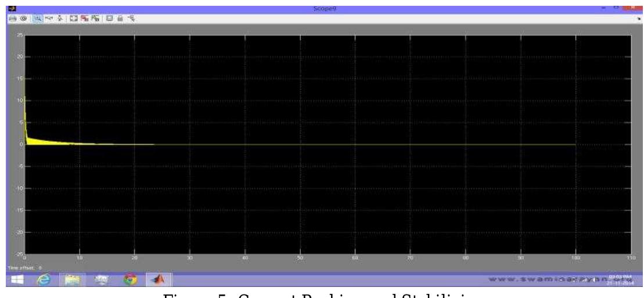
Task: Open Google Chrome from taskbar
Action: (131, 279)
